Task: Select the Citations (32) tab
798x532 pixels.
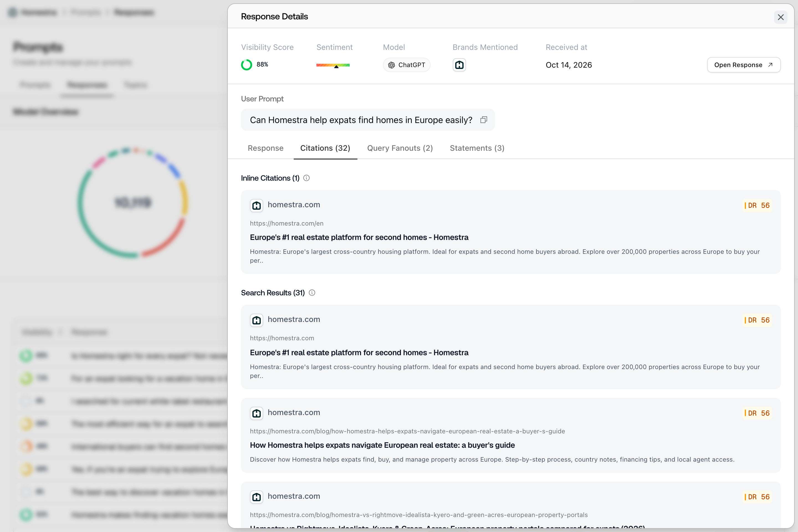Action: coord(325,148)
